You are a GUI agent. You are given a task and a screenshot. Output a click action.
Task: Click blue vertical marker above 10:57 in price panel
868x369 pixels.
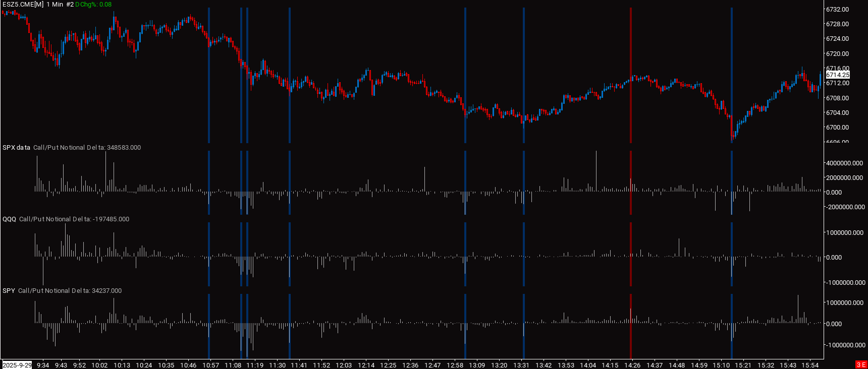coord(208,76)
